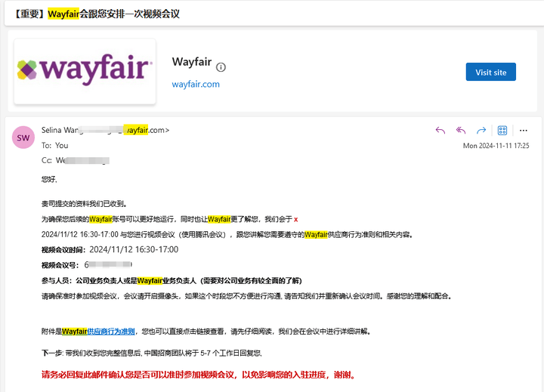544x392 pixels.
Task: Click the 参与人员 bold line
Action: pos(172,281)
